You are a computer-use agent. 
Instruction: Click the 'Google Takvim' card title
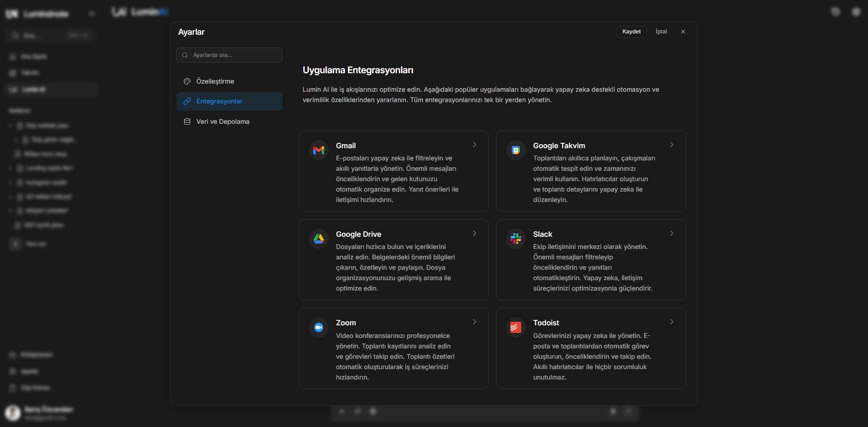pos(559,145)
